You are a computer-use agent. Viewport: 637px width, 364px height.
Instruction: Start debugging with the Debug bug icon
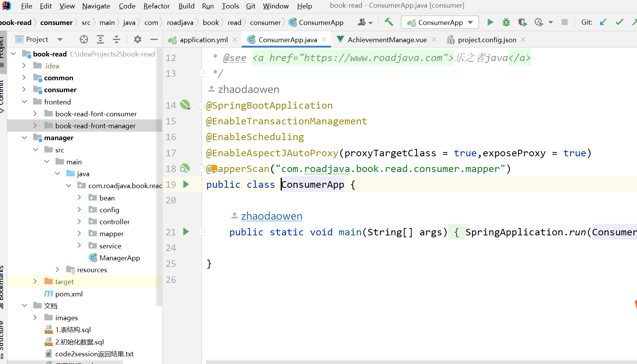pyautogui.click(x=506, y=22)
